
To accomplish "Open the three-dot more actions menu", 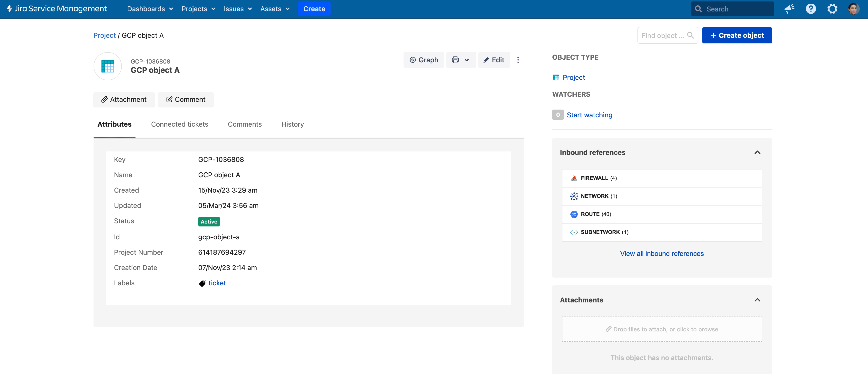I will [518, 60].
